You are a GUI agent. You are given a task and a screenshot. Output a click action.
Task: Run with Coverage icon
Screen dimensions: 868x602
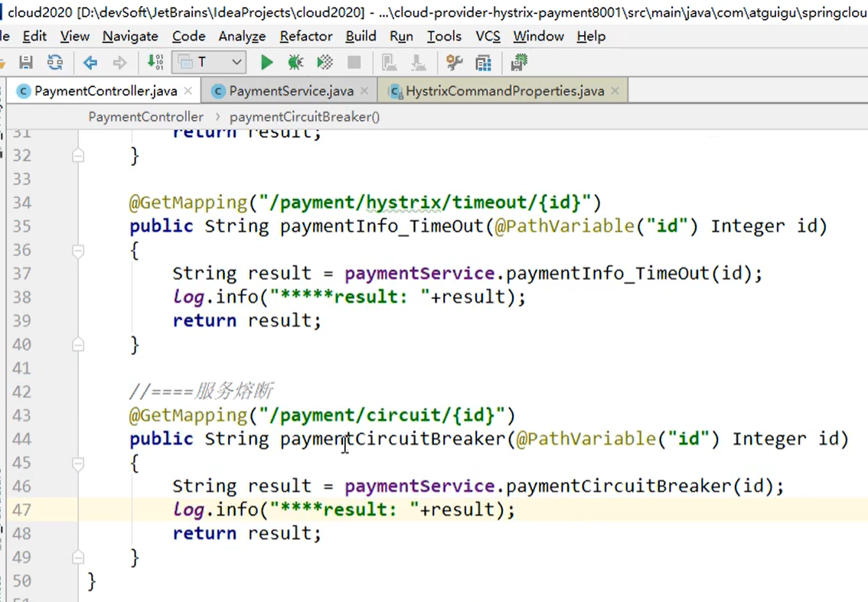click(325, 63)
